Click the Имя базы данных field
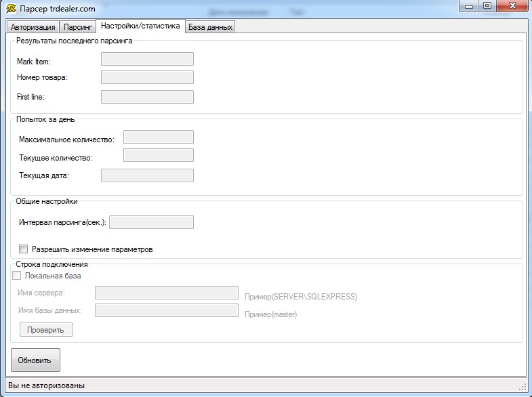 point(167,310)
